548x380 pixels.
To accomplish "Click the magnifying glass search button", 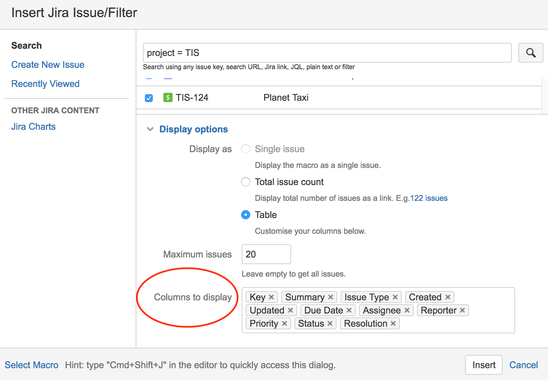I will [531, 53].
